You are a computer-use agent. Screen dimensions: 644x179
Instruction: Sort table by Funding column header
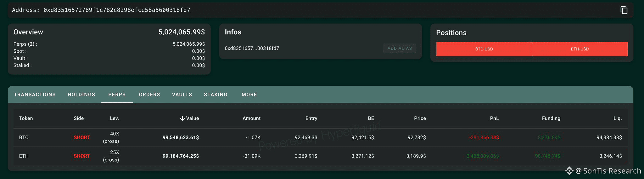[551, 118]
